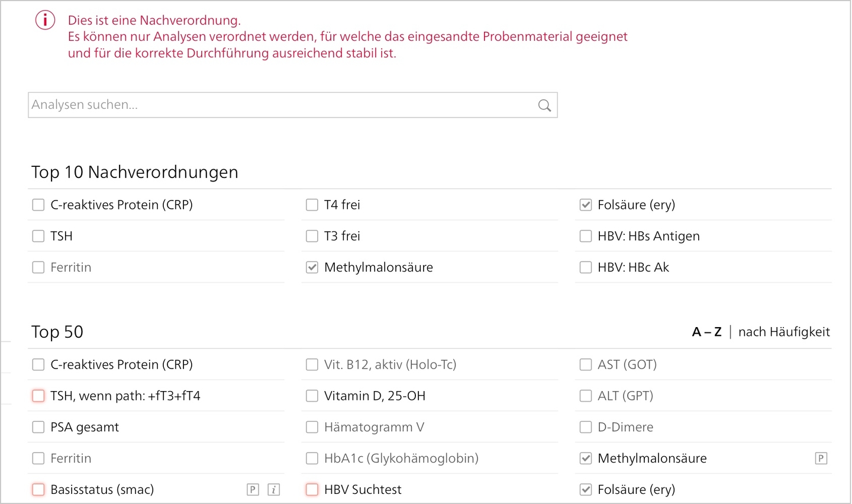The width and height of the screenshot is (852, 504).
Task: Click the search magnifier icon
Action: point(544,105)
